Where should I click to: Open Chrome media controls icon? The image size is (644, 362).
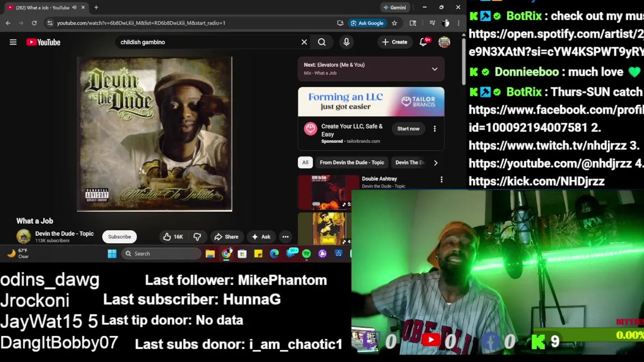pos(432,23)
